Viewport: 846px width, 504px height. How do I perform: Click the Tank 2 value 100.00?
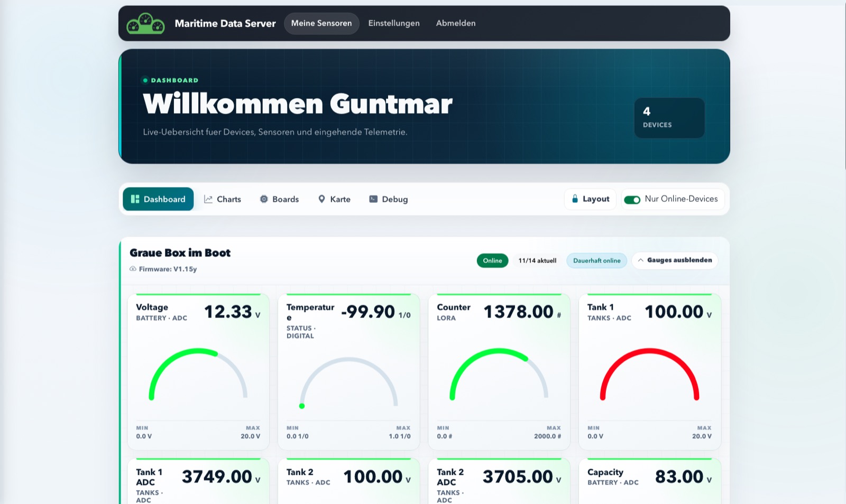tap(373, 477)
